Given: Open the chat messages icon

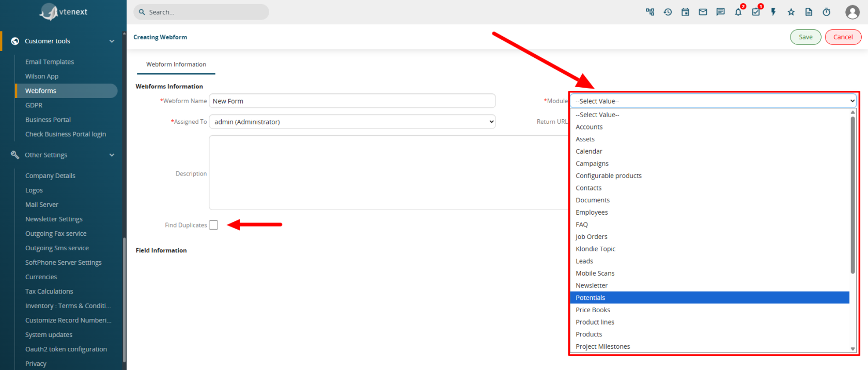Looking at the screenshot, I should [x=720, y=12].
